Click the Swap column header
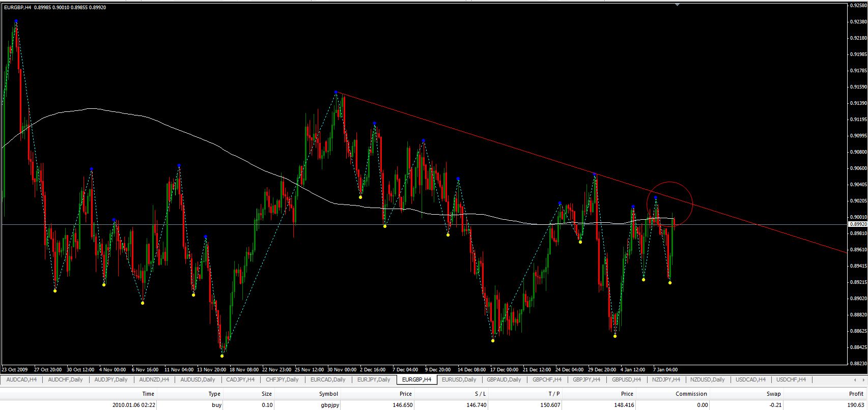Viewport: 868px width, 410px height. click(773, 394)
